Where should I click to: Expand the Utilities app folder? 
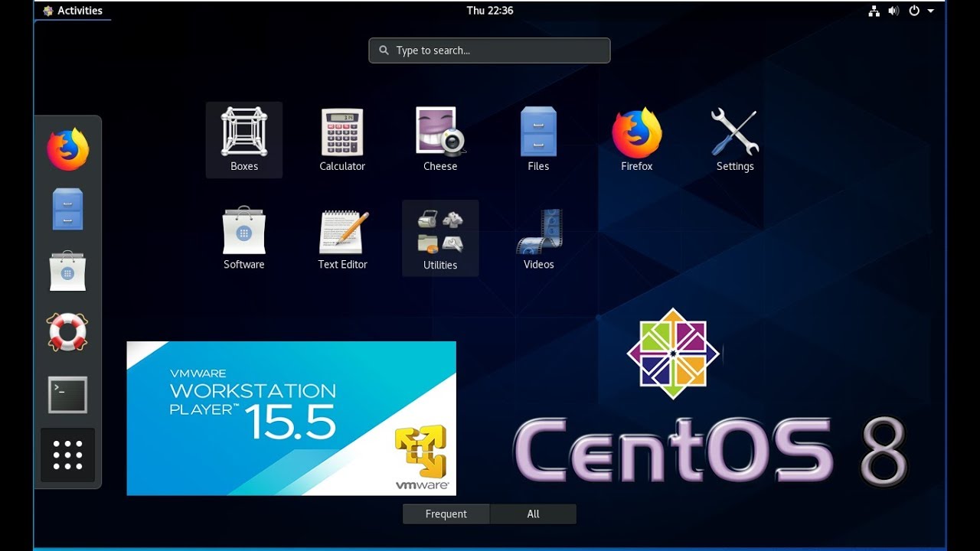pos(440,238)
